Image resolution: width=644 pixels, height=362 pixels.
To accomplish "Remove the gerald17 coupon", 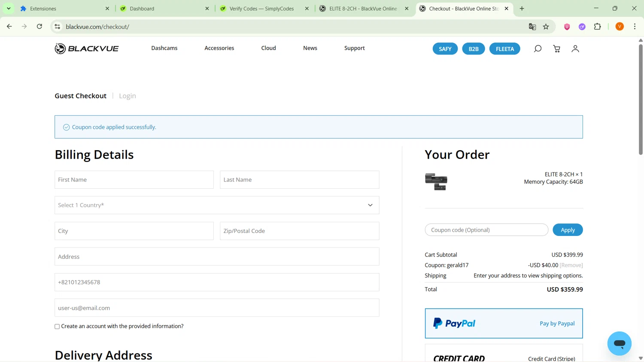I will click(x=571, y=265).
